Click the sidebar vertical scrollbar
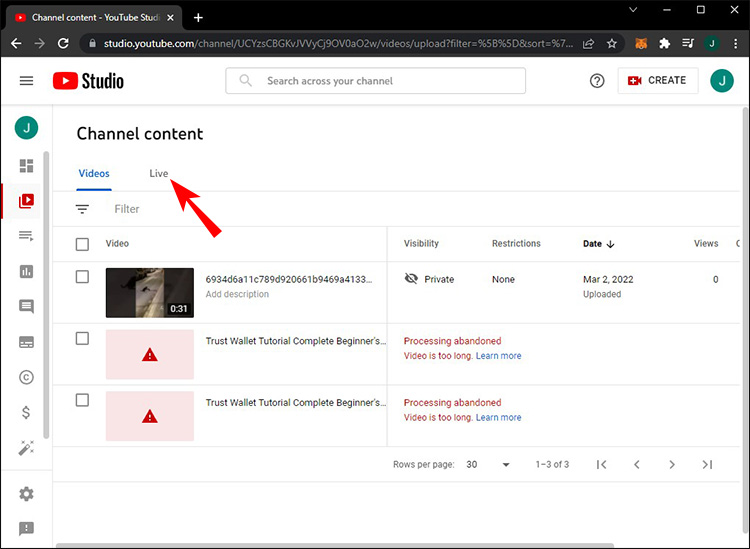 [46, 295]
